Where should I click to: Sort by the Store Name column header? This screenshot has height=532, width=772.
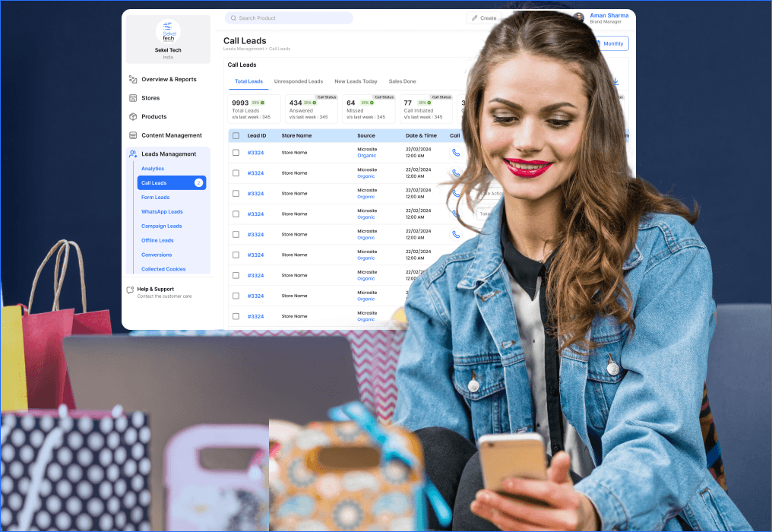pyautogui.click(x=296, y=135)
